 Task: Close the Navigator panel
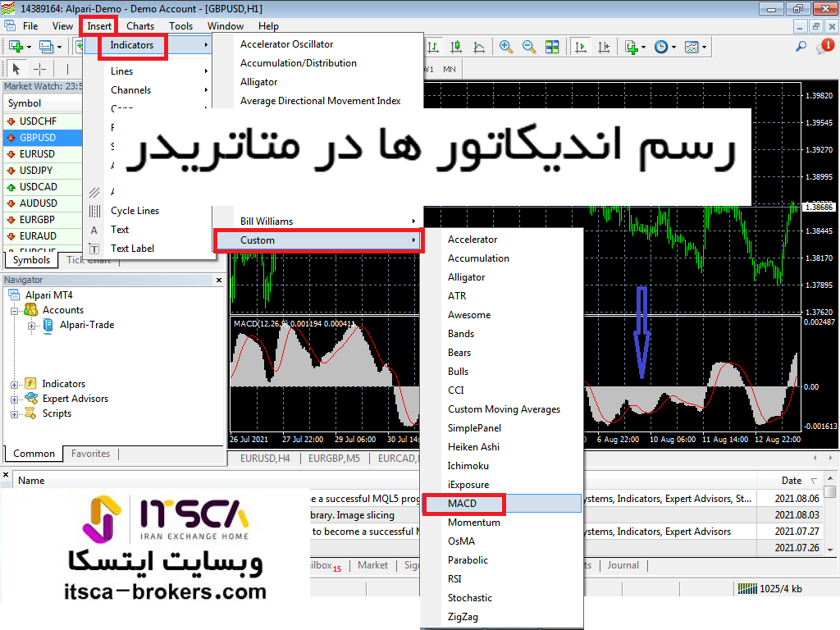click(218, 280)
